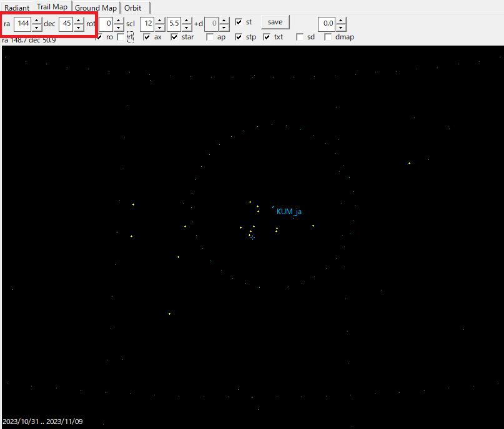Viewport: 504px width, 429px height.
Task: Enable the rt checkbox
Action: [130, 37]
